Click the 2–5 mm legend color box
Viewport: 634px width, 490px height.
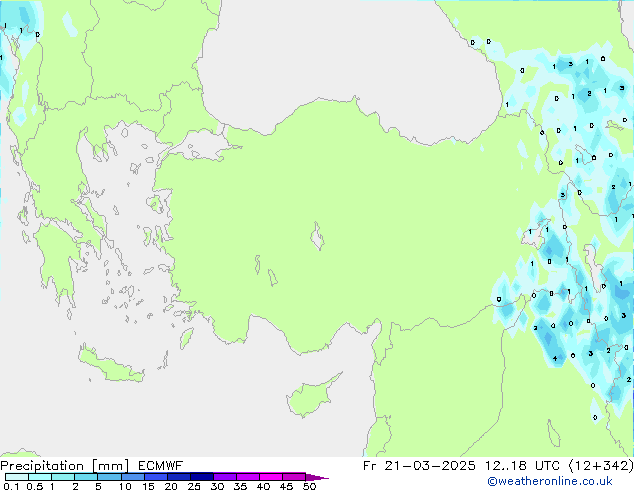tap(86, 477)
